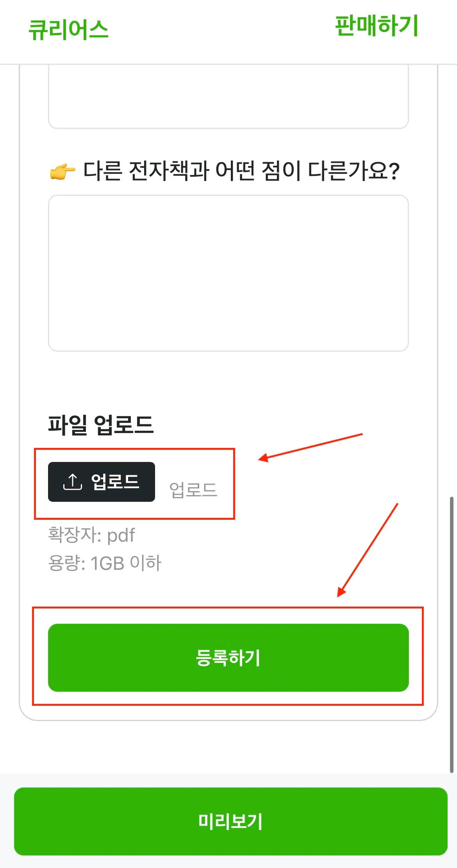Screen dimensions: 457x868
Task: Open the 미리보기 preview button
Action: coord(230,821)
